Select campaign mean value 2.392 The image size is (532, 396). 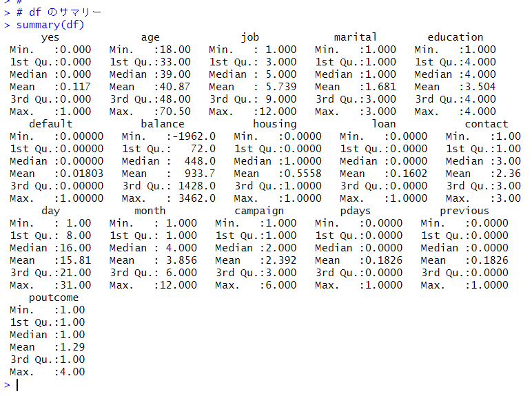pos(281,260)
